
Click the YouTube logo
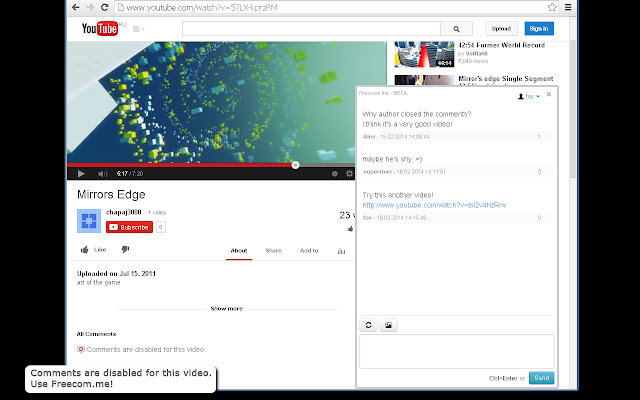point(100,29)
